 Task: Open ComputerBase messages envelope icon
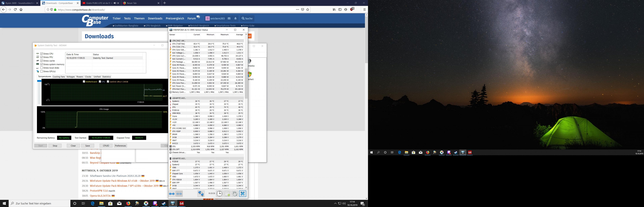point(229,18)
